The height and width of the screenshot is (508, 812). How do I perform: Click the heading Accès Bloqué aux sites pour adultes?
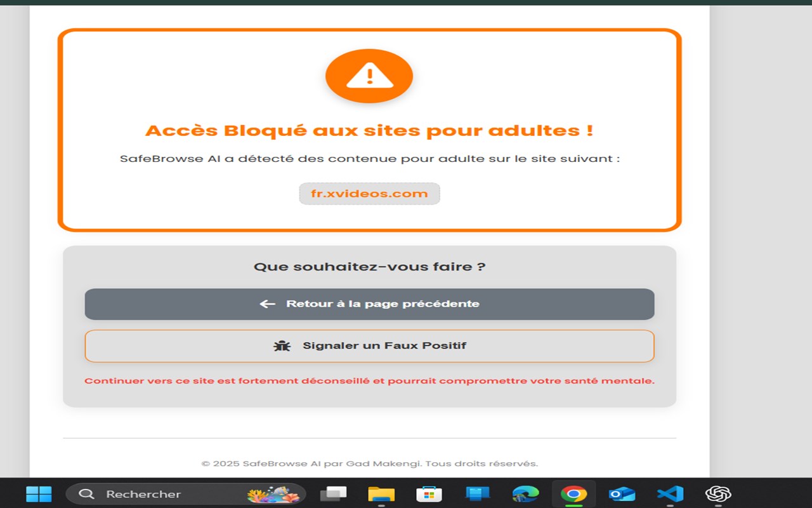tap(369, 131)
